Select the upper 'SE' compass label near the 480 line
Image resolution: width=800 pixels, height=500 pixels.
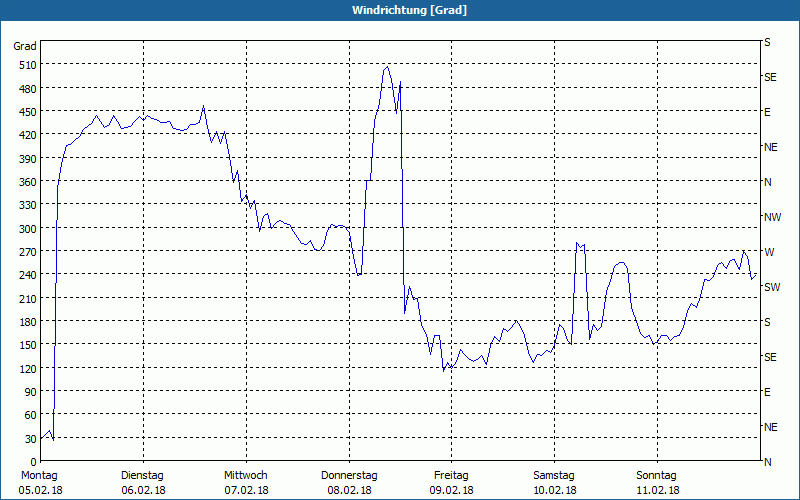tap(770, 78)
